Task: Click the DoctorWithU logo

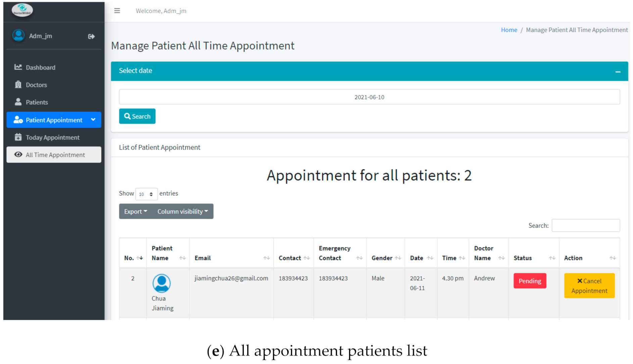Action: tap(22, 10)
